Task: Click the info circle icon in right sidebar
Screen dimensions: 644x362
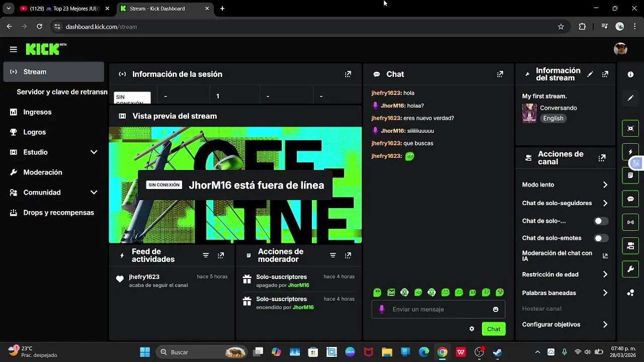Action: pos(630,74)
